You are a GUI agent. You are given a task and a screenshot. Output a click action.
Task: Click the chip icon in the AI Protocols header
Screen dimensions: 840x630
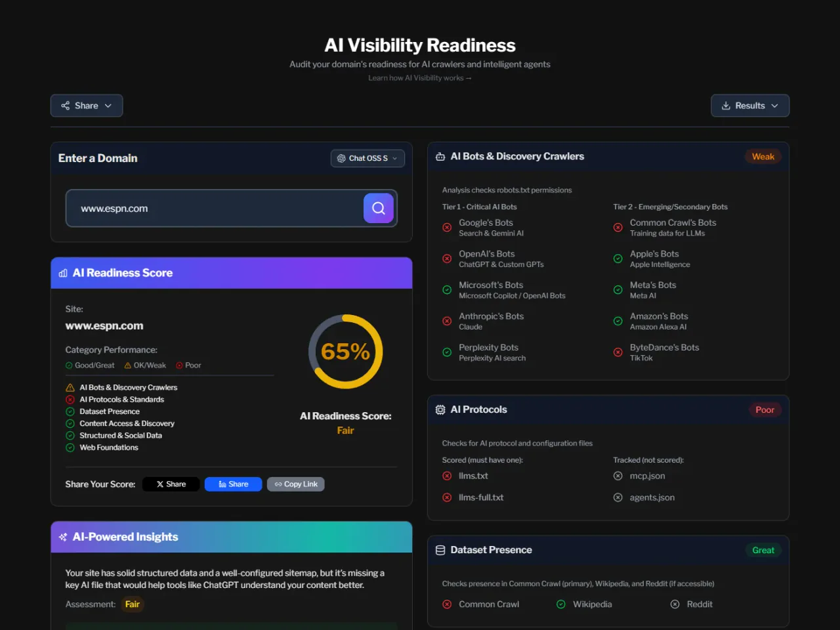pyautogui.click(x=440, y=409)
